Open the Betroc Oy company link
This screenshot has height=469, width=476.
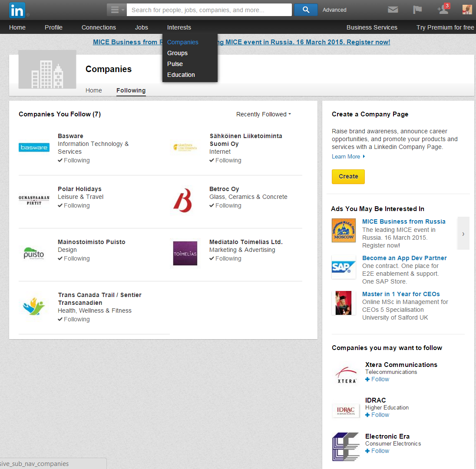224,189
